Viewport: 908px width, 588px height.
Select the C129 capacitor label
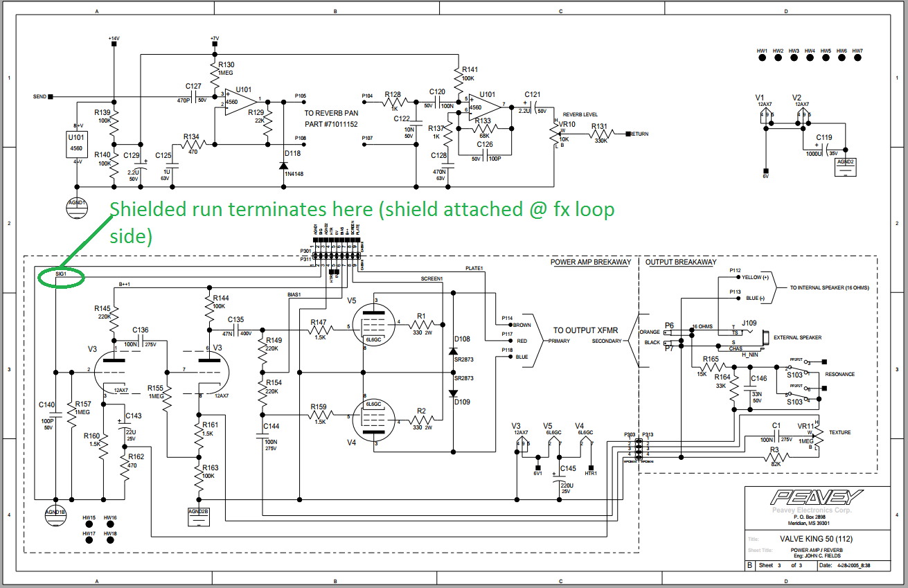[132, 156]
